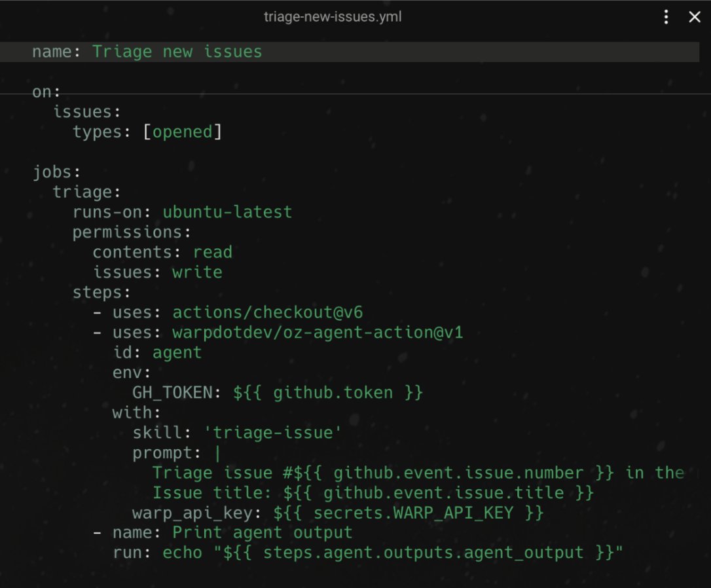The height and width of the screenshot is (588, 711).
Task: Click the 'issues: write' permission line
Action: tap(157, 272)
